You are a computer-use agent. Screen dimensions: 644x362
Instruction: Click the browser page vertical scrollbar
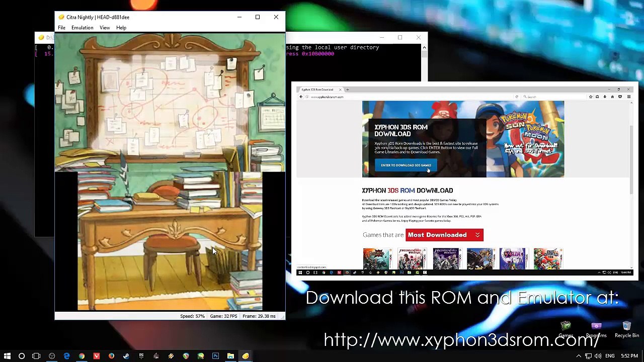631,159
